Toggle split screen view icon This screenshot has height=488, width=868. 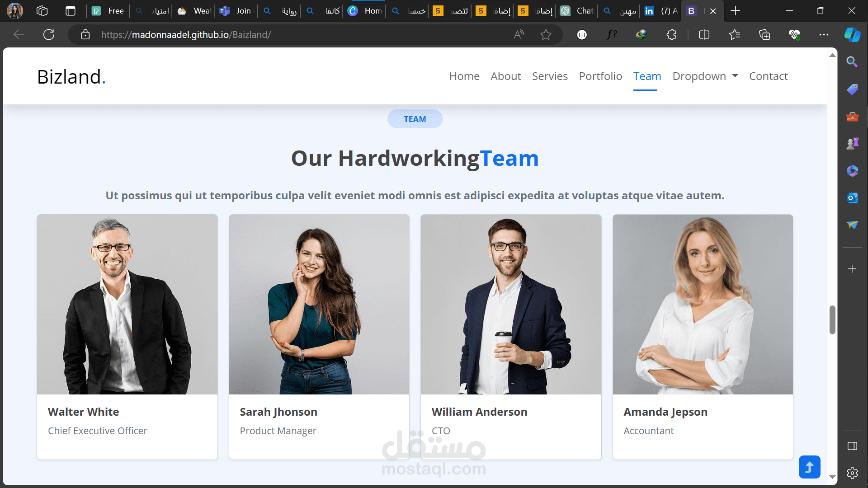click(704, 34)
